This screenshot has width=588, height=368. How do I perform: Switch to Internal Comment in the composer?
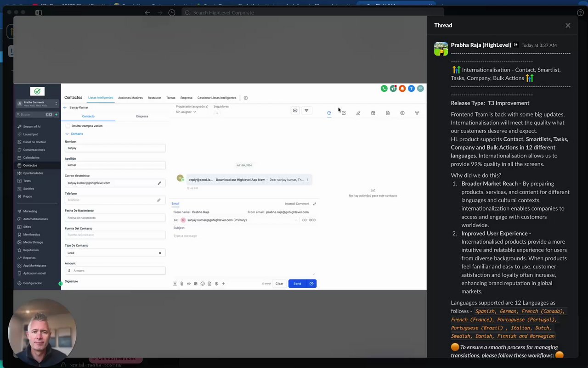[x=297, y=204]
